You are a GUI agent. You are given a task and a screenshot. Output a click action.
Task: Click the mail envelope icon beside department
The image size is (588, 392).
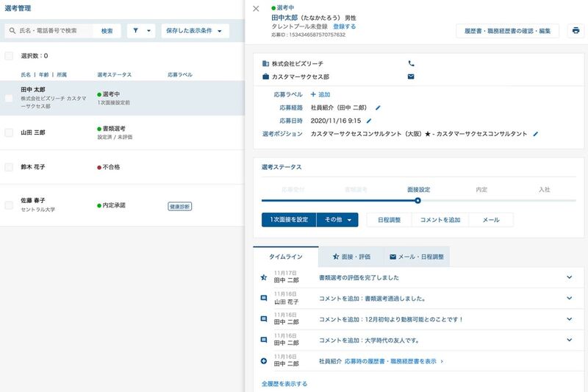click(x=411, y=76)
